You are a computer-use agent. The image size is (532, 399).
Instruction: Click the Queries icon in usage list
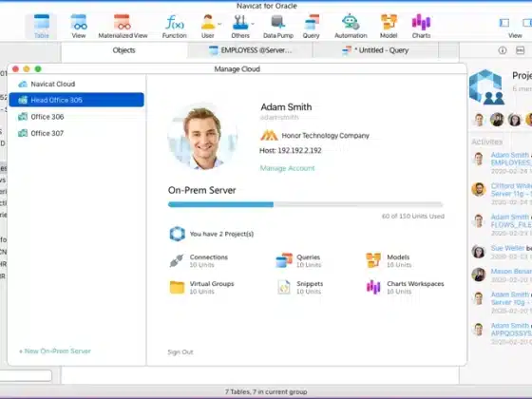[284, 260]
